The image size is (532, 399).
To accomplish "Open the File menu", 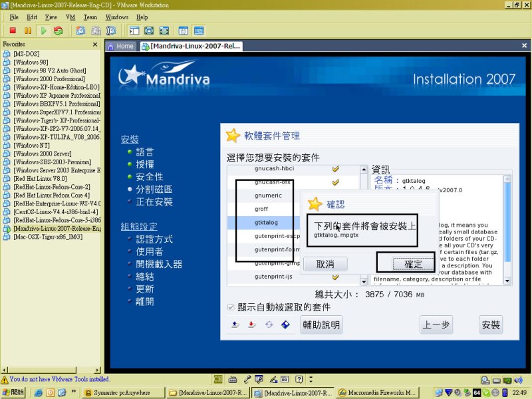I will tap(14, 17).
